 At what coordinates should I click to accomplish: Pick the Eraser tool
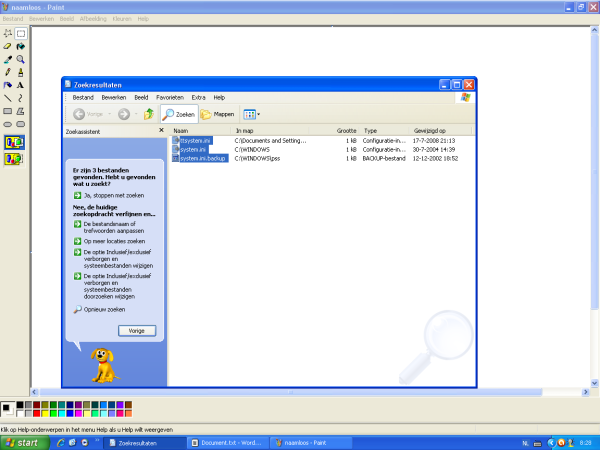8,46
